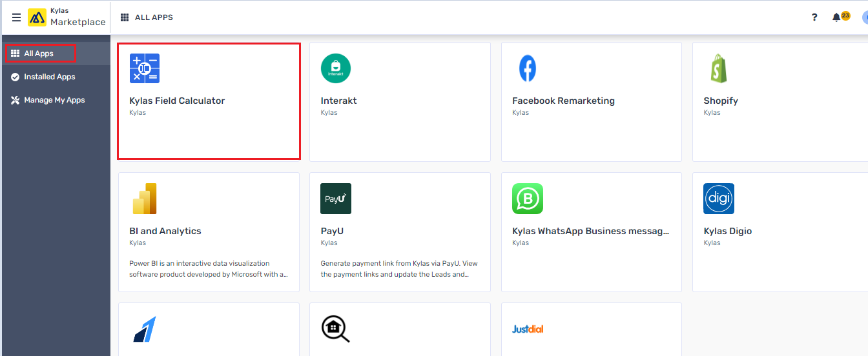Viewport: 868px width, 356px height.
Task: Open notifications bell with 23 badge
Action: coord(838,17)
